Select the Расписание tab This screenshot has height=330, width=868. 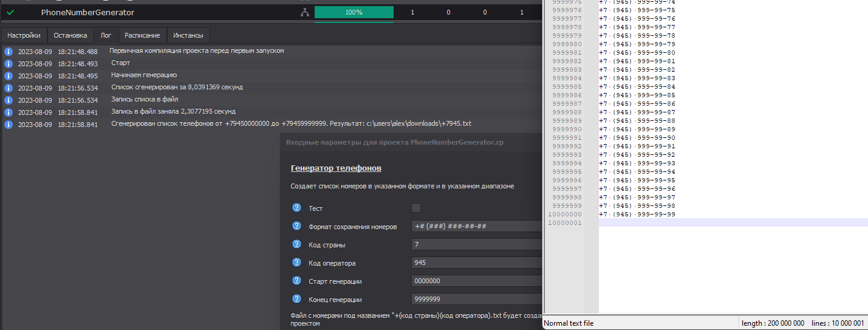click(142, 35)
